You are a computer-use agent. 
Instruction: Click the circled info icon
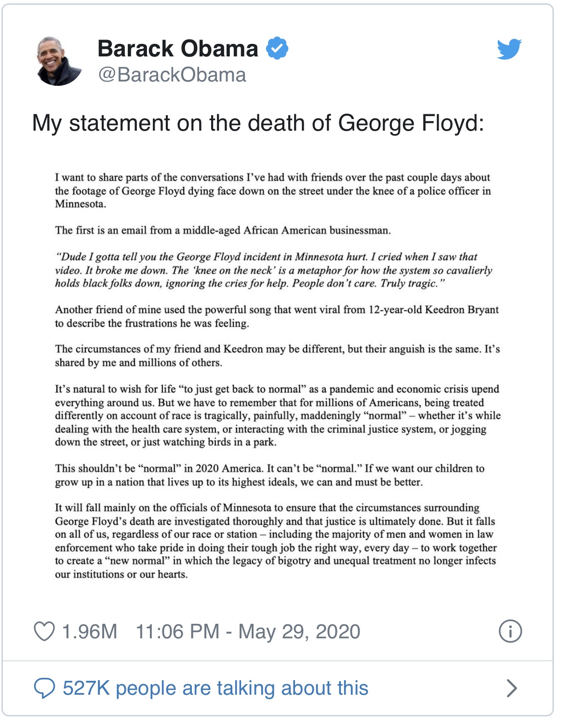pos(510,632)
